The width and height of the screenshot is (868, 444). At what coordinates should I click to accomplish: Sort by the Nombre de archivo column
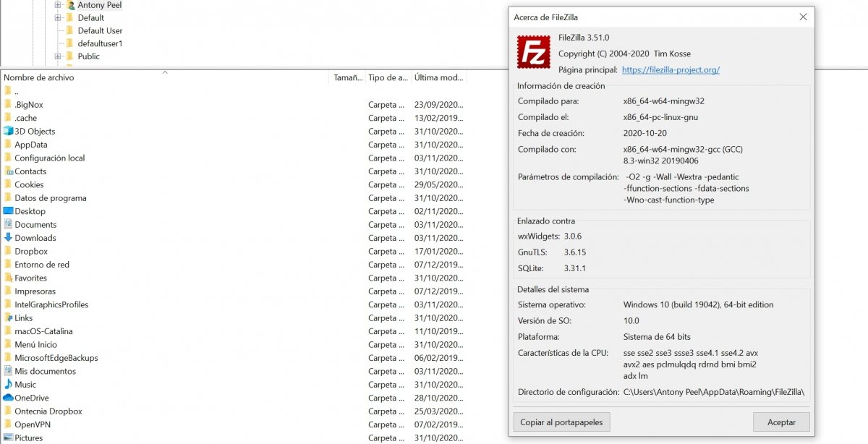click(x=165, y=77)
